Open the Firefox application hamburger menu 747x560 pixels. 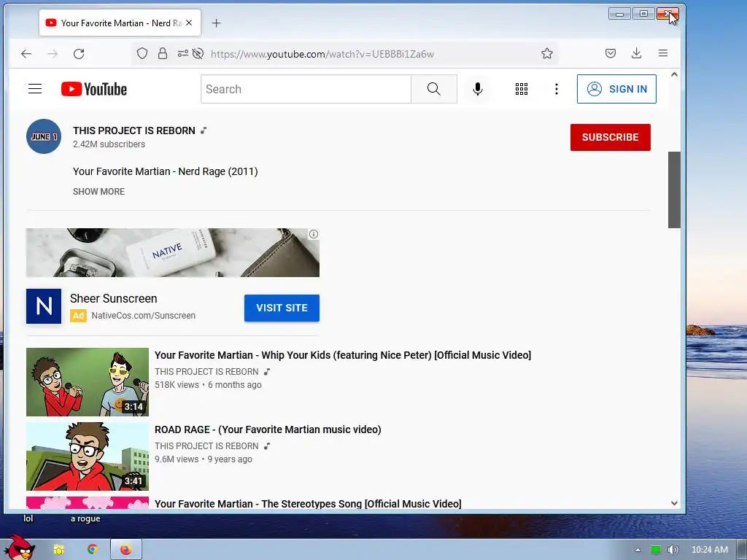[x=663, y=53]
